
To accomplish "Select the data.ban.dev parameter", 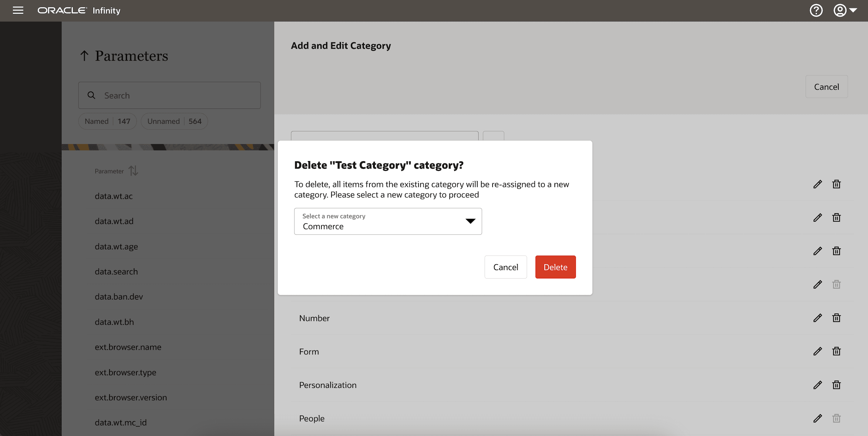I will coord(119,297).
